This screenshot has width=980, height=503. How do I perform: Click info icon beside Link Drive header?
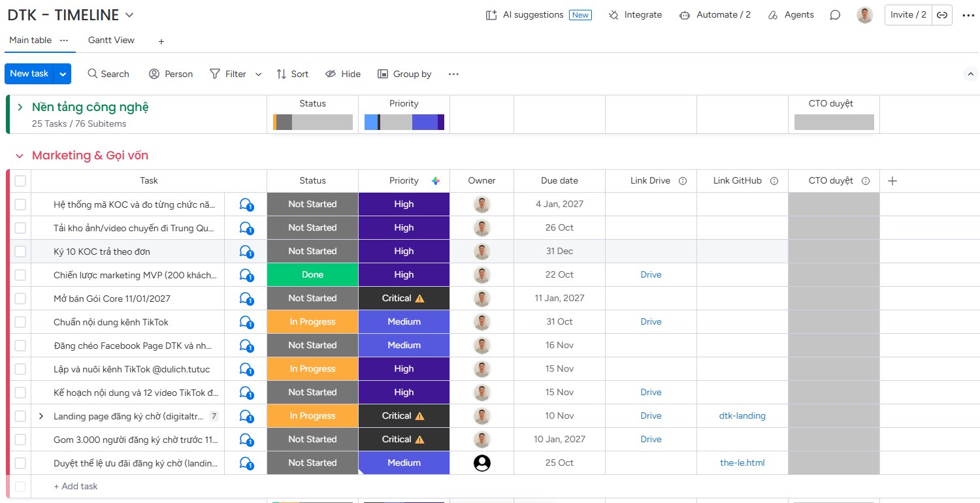(683, 181)
